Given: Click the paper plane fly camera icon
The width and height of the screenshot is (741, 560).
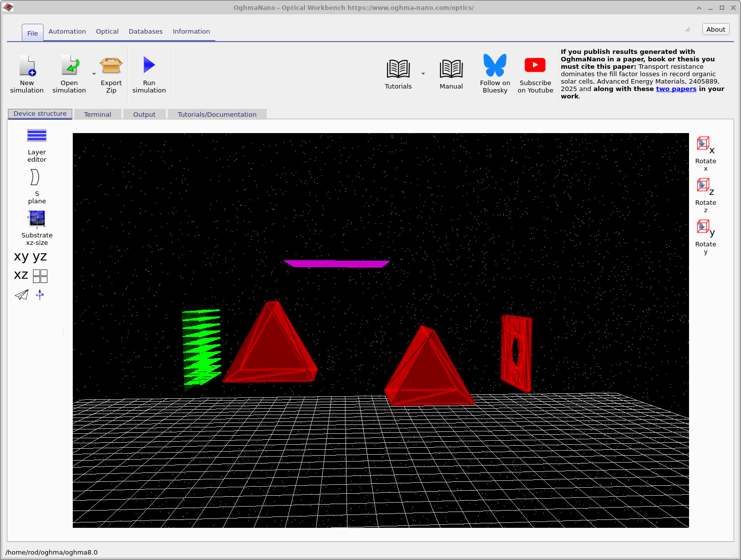Looking at the screenshot, I should pos(21,295).
